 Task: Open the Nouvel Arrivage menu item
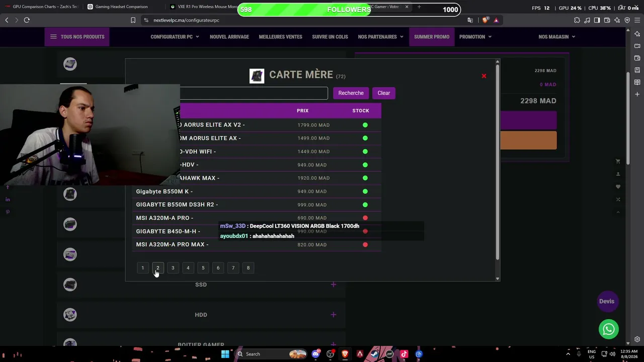(229, 37)
